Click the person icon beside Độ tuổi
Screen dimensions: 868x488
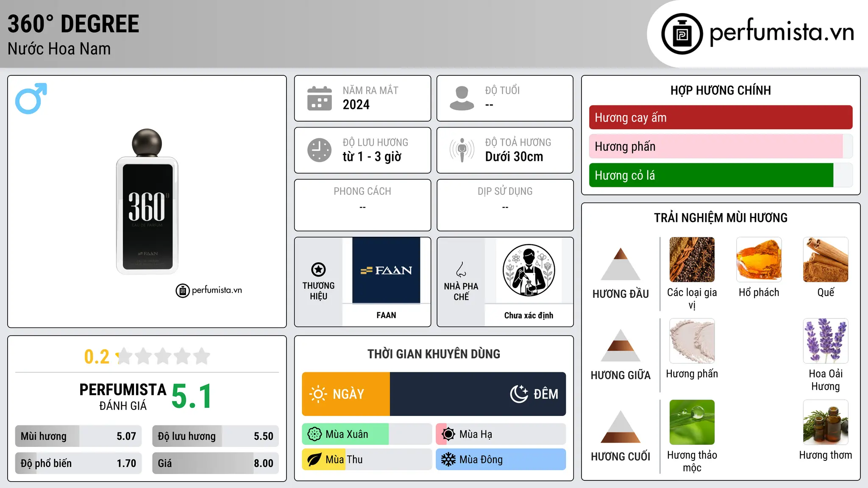(462, 98)
